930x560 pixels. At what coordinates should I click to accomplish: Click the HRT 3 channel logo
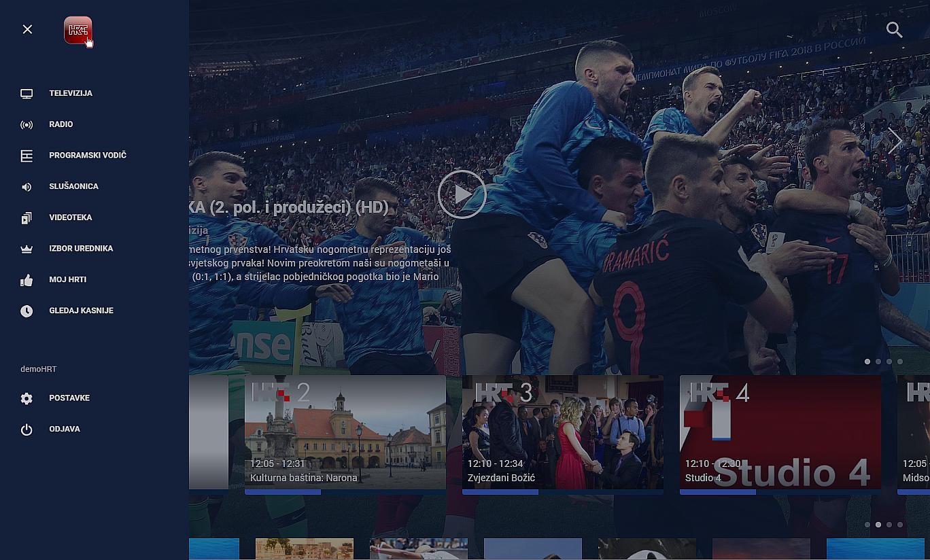click(504, 392)
